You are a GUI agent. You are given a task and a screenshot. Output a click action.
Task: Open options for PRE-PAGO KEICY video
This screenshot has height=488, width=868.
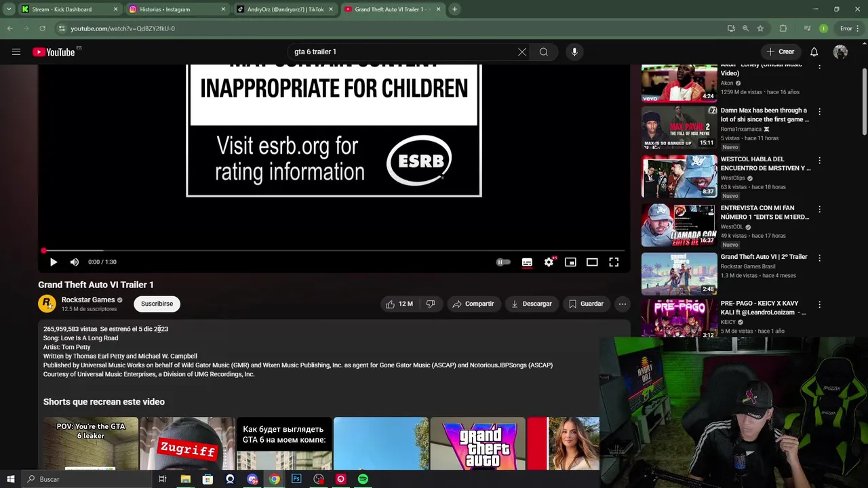[819, 305]
